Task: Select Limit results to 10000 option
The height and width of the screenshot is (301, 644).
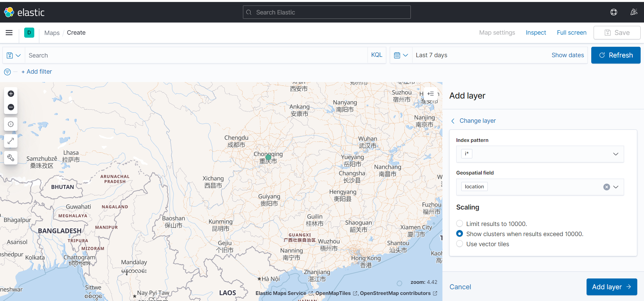Action: coord(460,224)
